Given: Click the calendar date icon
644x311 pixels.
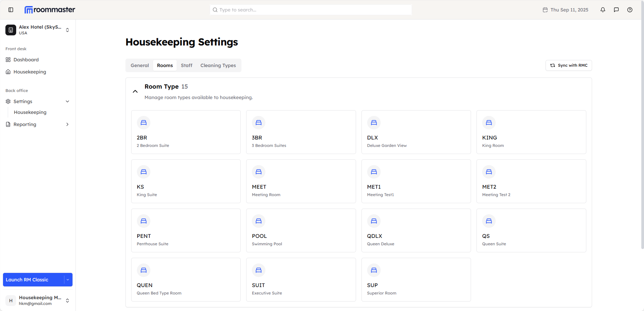Looking at the screenshot, I should (x=545, y=10).
